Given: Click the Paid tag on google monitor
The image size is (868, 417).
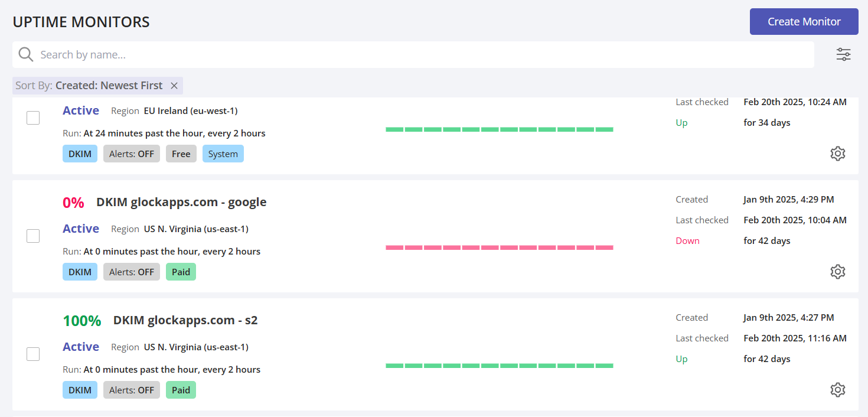Looking at the screenshot, I should tap(181, 272).
